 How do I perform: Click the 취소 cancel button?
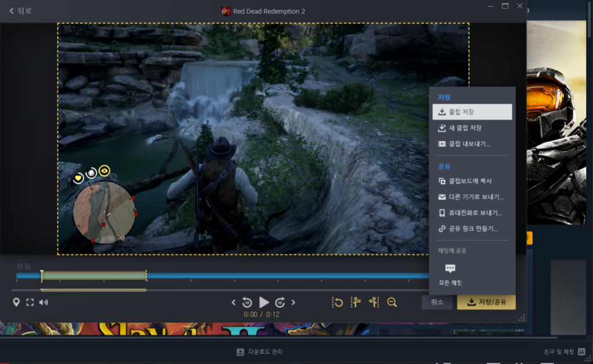437,302
